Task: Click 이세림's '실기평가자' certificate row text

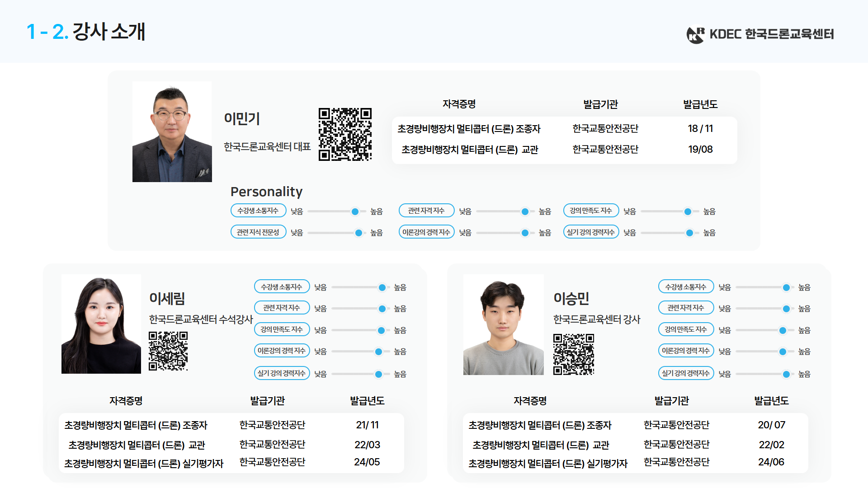Action: point(144,464)
